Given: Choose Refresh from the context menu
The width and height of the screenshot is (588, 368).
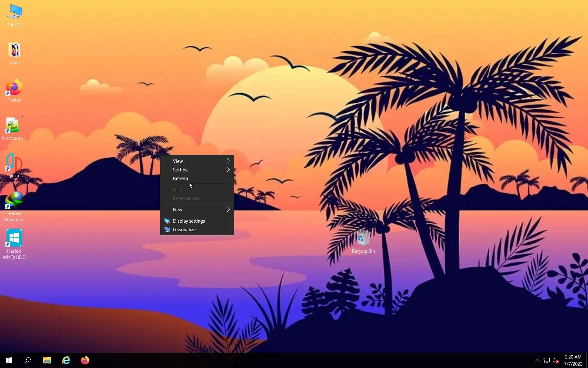Looking at the screenshot, I should [x=180, y=178].
